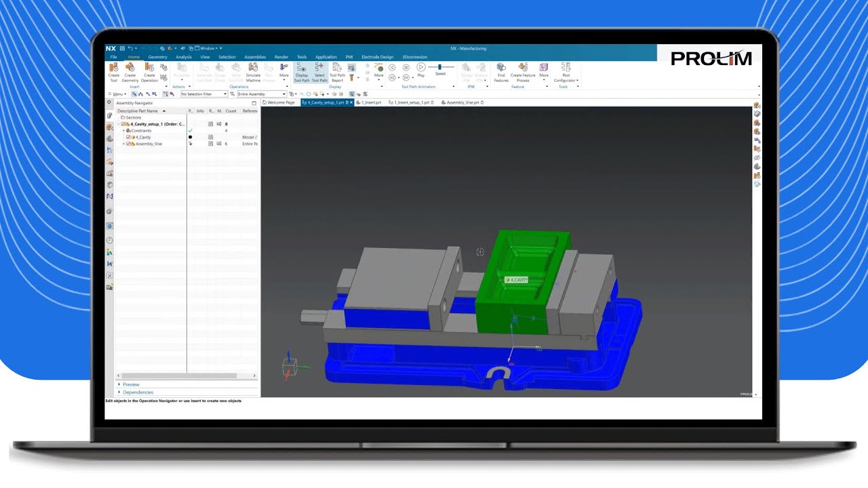Click the Create Tool icon

click(113, 72)
